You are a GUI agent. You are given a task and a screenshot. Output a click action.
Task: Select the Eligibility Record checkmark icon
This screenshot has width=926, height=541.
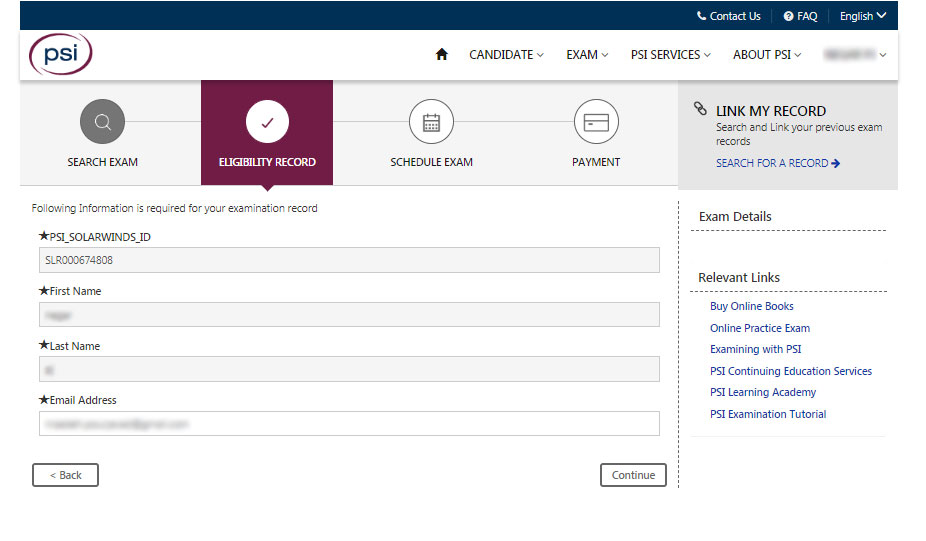click(267, 122)
